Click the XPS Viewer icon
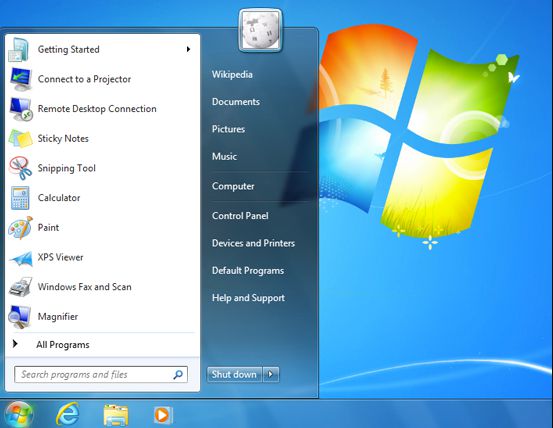This screenshot has width=553, height=428. coord(20,258)
